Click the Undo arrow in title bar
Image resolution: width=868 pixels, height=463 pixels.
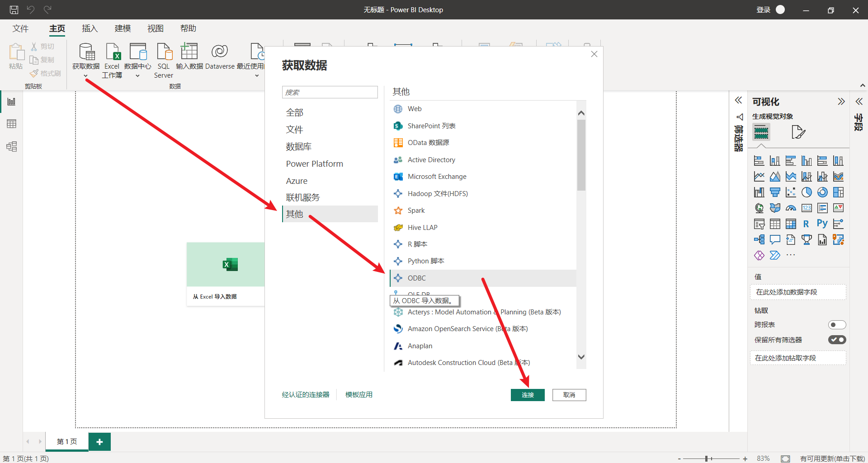[x=31, y=9]
